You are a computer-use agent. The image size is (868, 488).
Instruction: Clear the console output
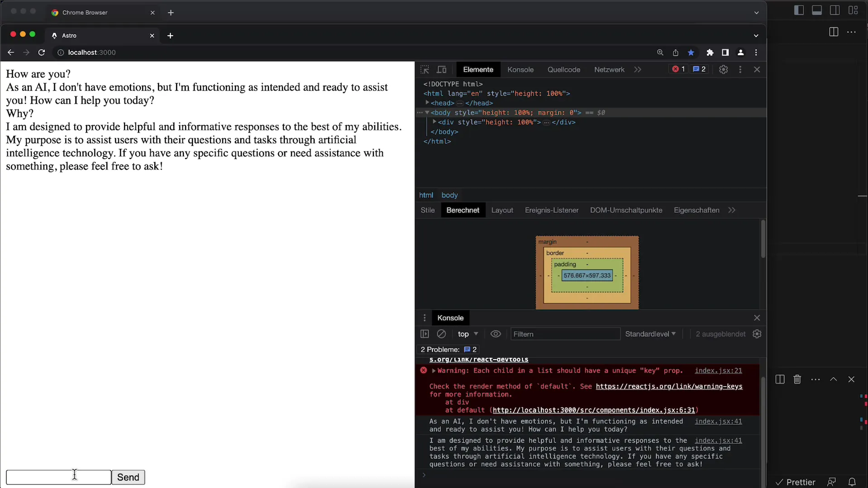pyautogui.click(x=441, y=334)
